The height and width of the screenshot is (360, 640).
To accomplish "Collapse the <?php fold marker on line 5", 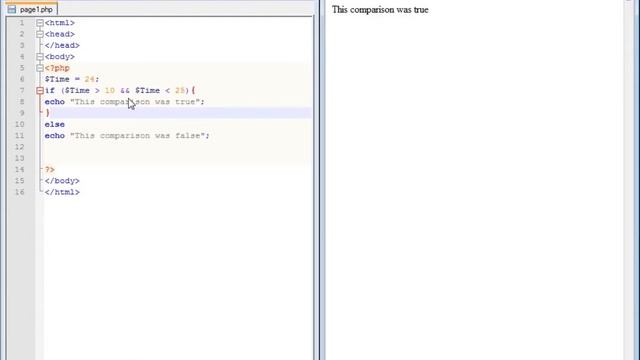I will point(40,68).
